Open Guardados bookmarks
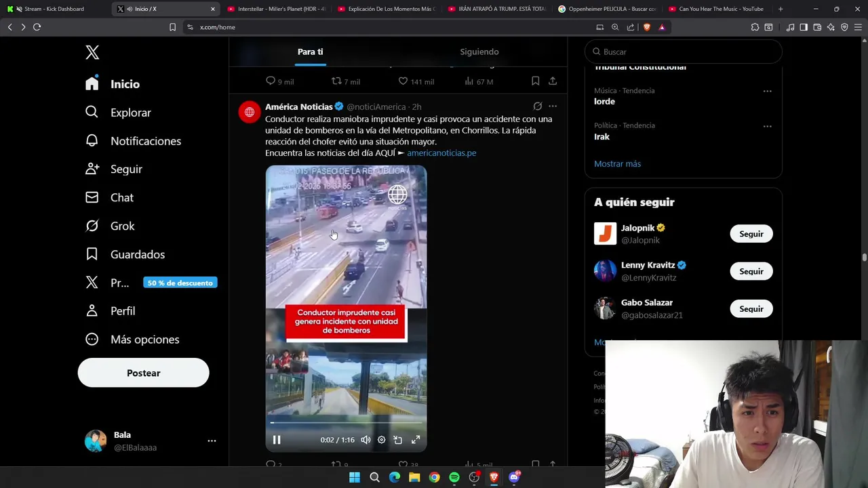The width and height of the screenshot is (868, 488). (125, 255)
